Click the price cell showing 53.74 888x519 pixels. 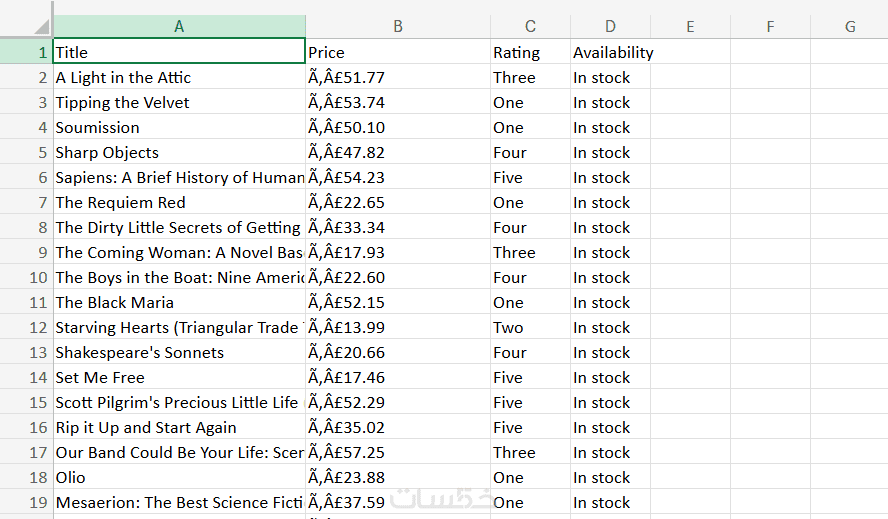point(397,102)
